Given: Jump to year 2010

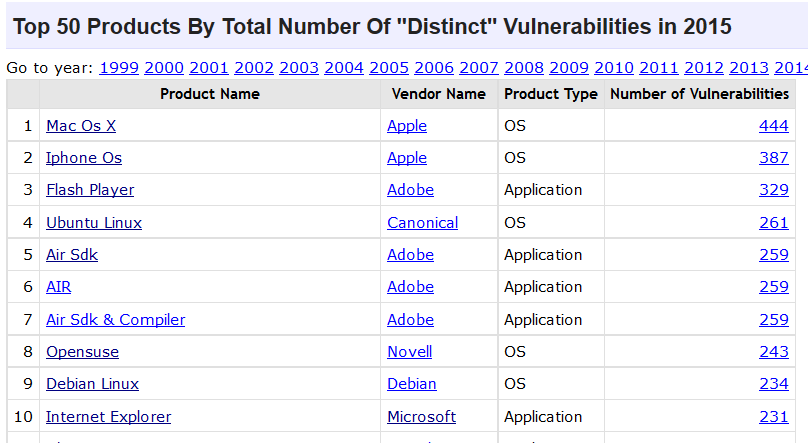Looking at the screenshot, I should pyautogui.click(x=614, y=68).
